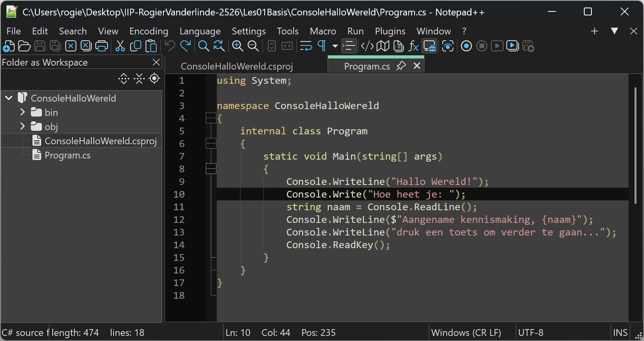The image size is (644, 341).
Task: Start macro recording with the record icon
Action: pyautogui.click(x=466, y=46)
